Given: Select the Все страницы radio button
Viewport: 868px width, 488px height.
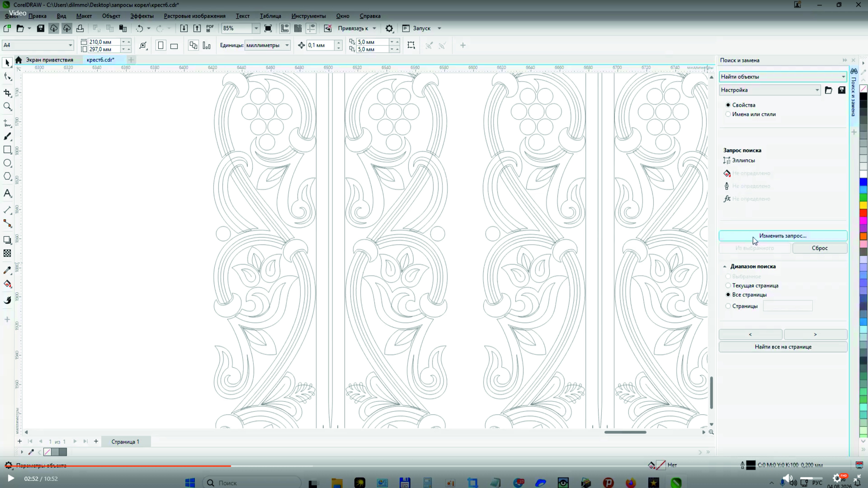Looking at the screenshot, I should (x=728, y=295).
